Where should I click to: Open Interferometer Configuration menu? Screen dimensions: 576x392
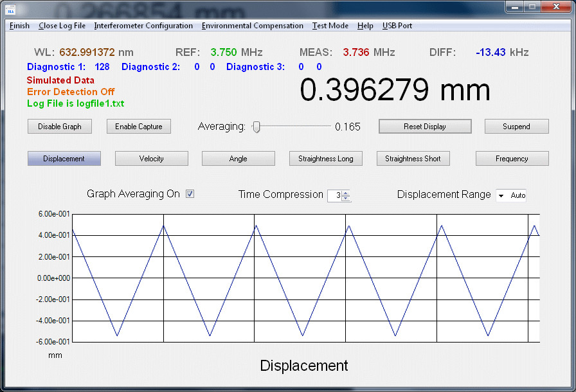[143, 26]
